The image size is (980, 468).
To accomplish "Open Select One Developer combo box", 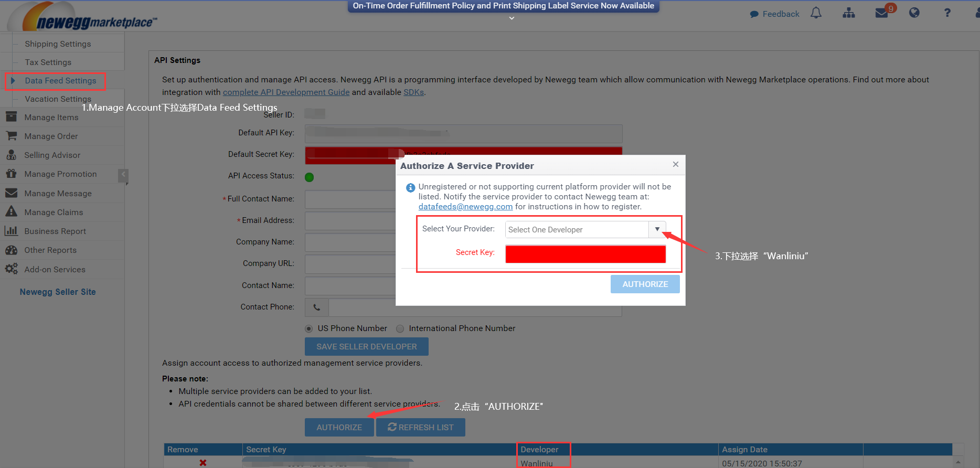I will pyautogui.click(x=577, y=230).
